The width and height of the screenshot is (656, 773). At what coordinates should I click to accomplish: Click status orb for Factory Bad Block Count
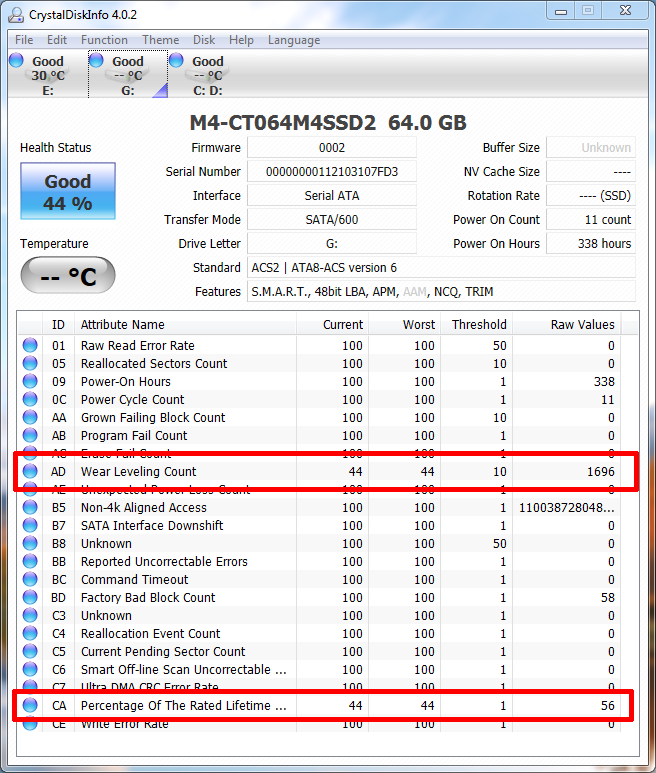click(x=30, y=597)
